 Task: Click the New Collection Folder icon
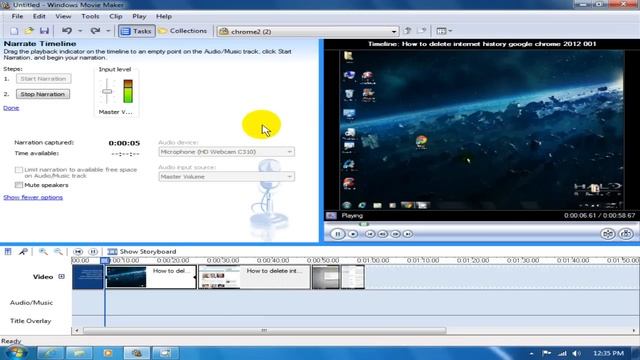422,31
